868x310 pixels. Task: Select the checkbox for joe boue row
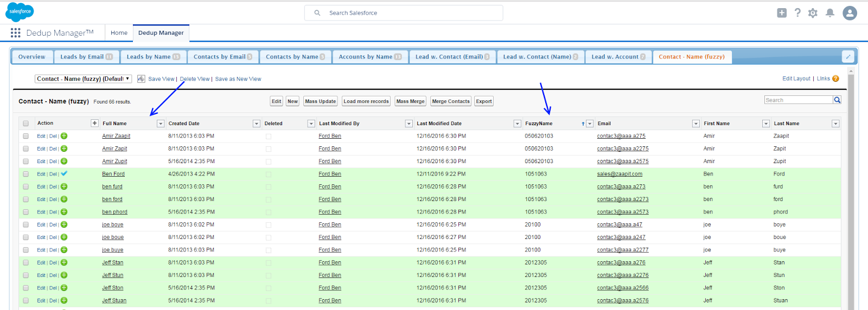tap(25, 237)
